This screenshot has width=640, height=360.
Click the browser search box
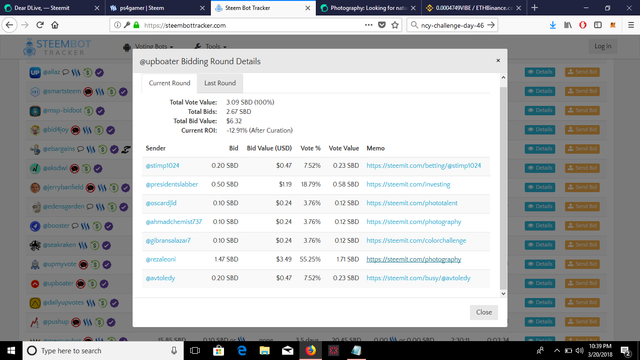click(x=452, y=25)
